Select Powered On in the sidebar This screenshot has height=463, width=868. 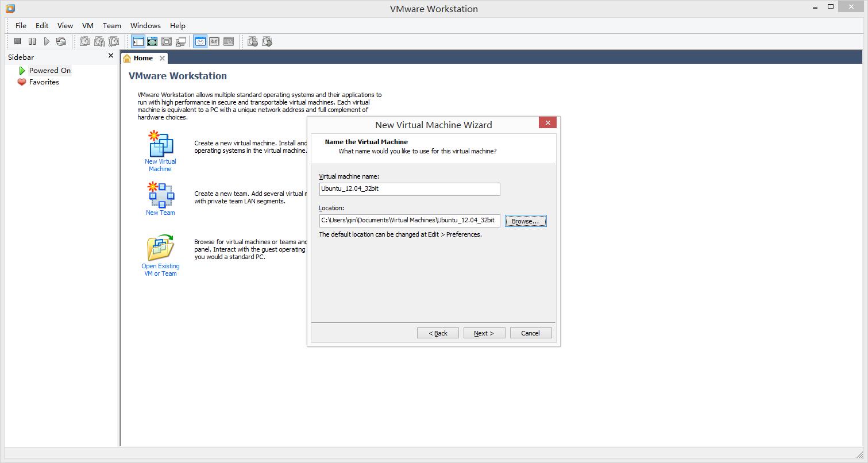50,71
